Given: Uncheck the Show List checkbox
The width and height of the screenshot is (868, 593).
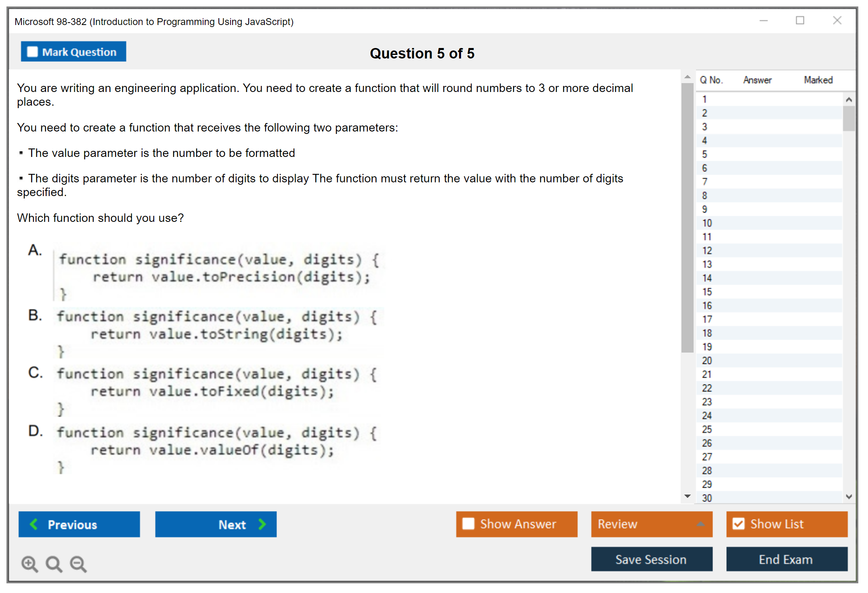Looking at the screenshot, I should (738, 524).
